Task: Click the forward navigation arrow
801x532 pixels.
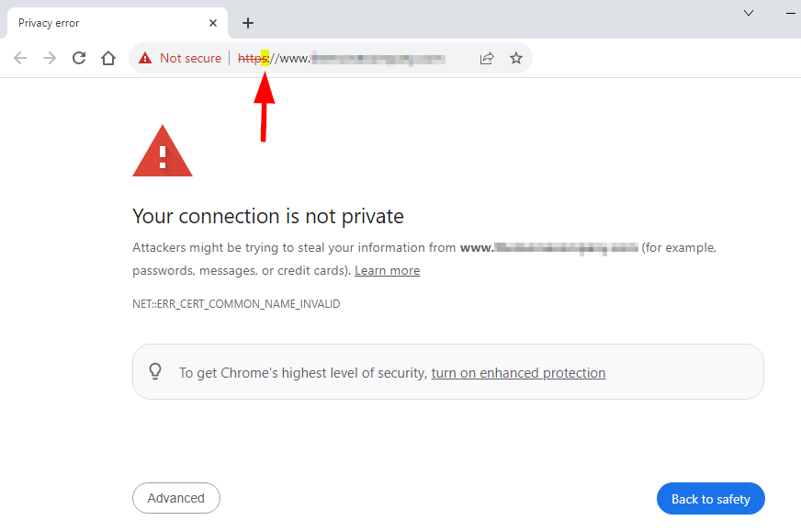Action: click(50, 58)
